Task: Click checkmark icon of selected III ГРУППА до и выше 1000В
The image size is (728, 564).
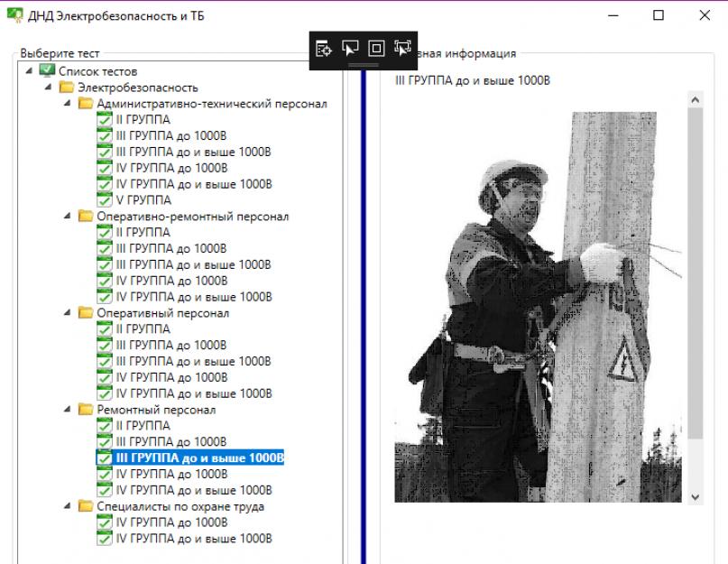Action: click(105, 458)
